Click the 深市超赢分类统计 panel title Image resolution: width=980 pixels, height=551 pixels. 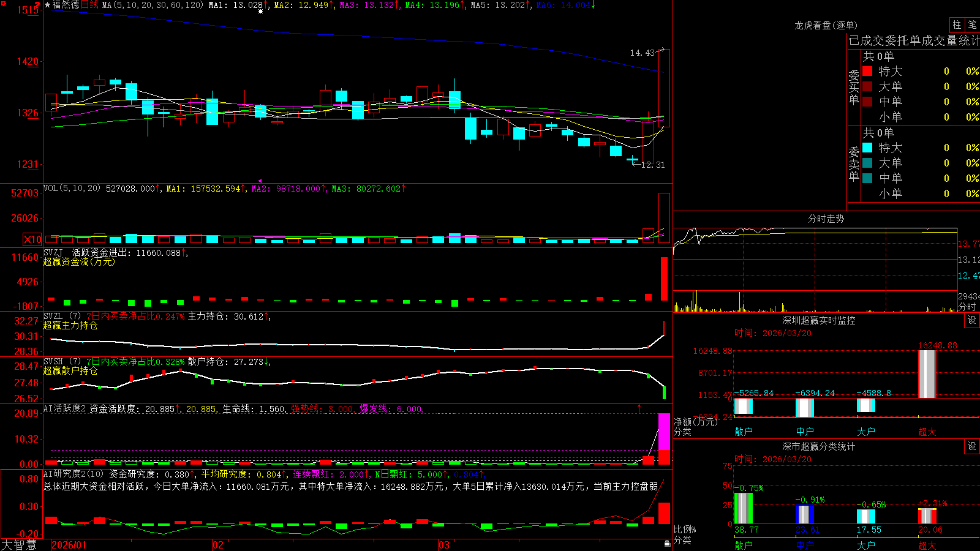(x=819, y=446)
